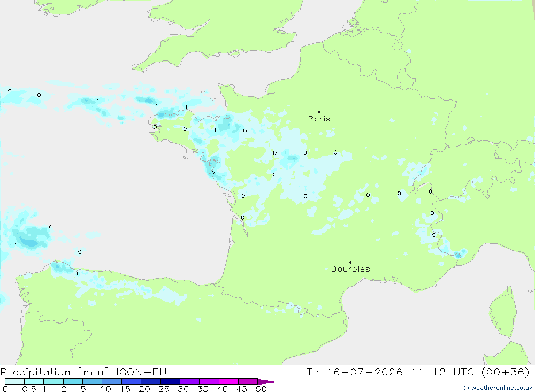
Task: Click the legend value label 30
Action: point(184,389)
